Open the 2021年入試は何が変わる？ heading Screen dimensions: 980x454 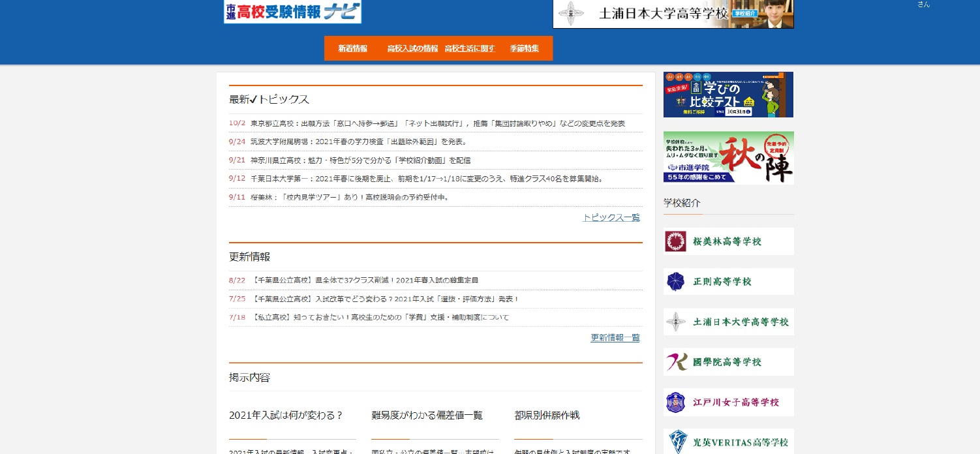286,416
